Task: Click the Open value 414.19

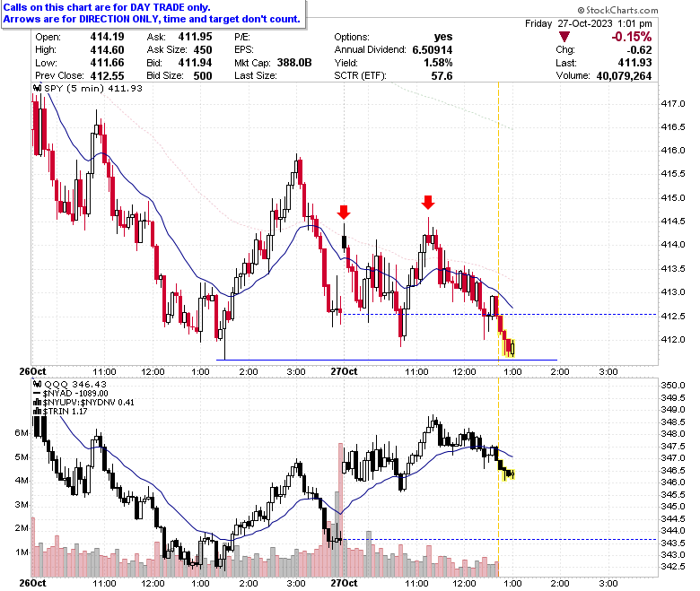Action: pos(107,37)
